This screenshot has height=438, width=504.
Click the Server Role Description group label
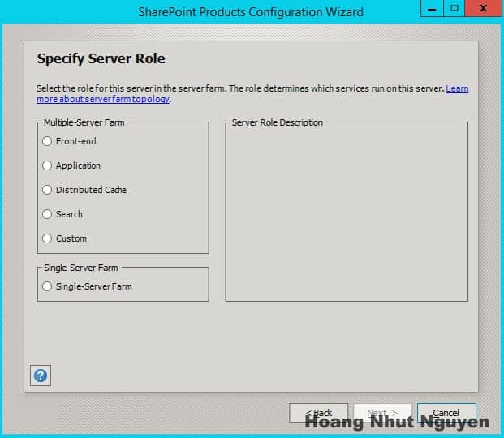point(277,122)
